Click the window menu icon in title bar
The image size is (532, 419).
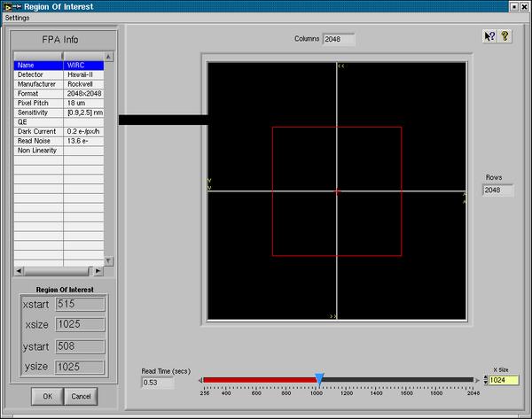pos(11,6)
